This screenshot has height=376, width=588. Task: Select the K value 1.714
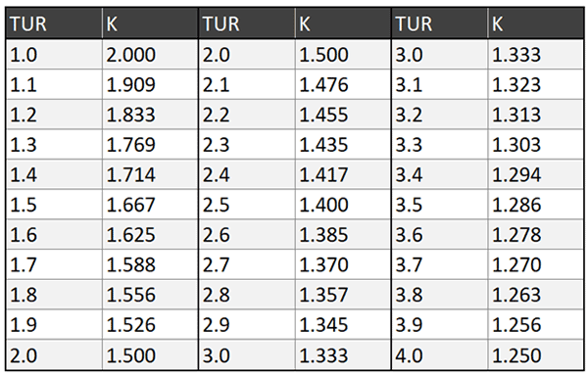coord(150,174)
